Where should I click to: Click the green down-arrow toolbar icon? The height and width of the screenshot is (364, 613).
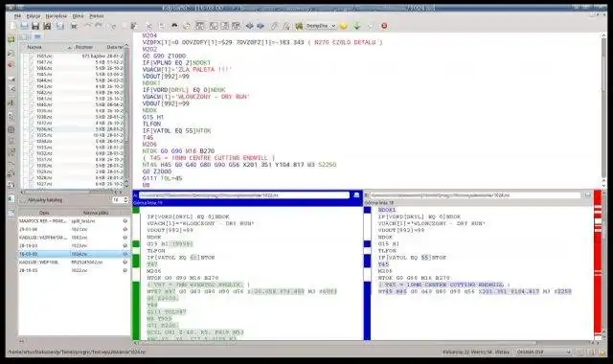(357, 26)
